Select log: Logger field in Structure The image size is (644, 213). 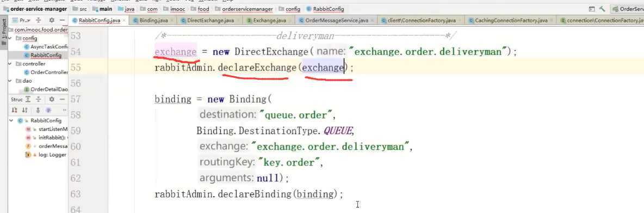click(x=46, y=155)
